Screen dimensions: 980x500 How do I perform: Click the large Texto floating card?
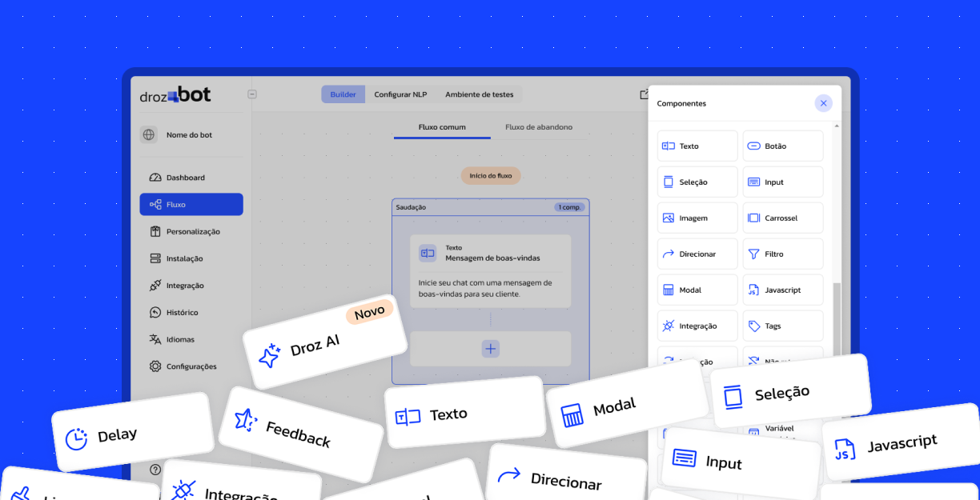[465, 412]
